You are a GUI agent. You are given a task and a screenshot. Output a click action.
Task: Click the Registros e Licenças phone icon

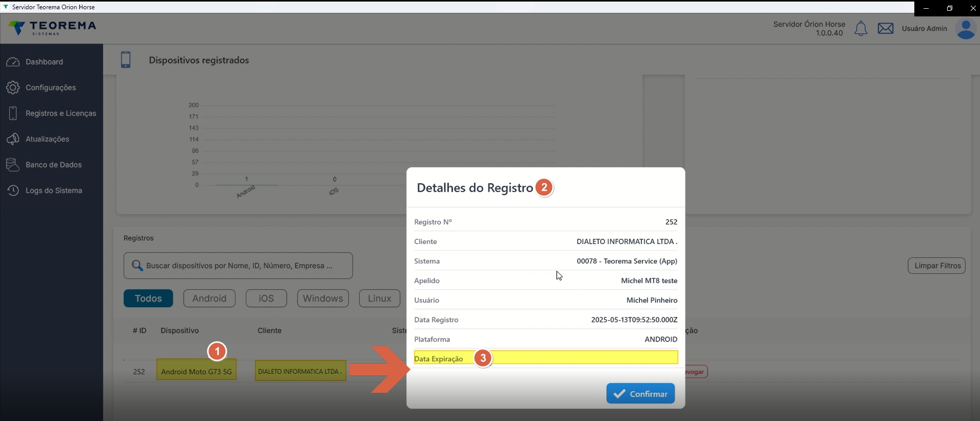13,113
